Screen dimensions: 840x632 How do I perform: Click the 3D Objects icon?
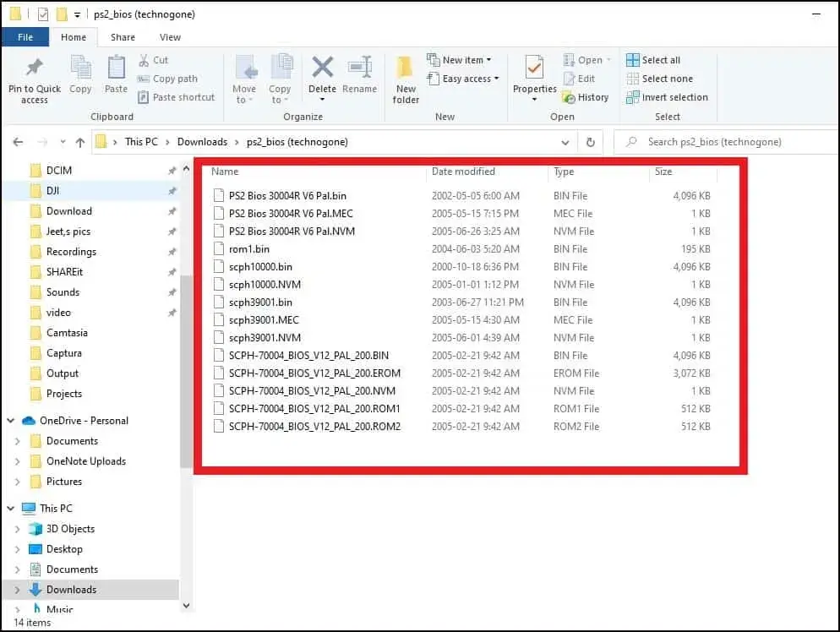point(35,529)
